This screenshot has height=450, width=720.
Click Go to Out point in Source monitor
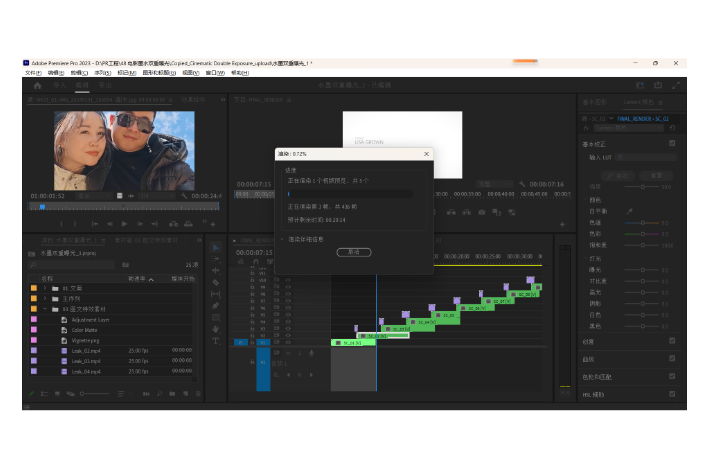[155, 224]
